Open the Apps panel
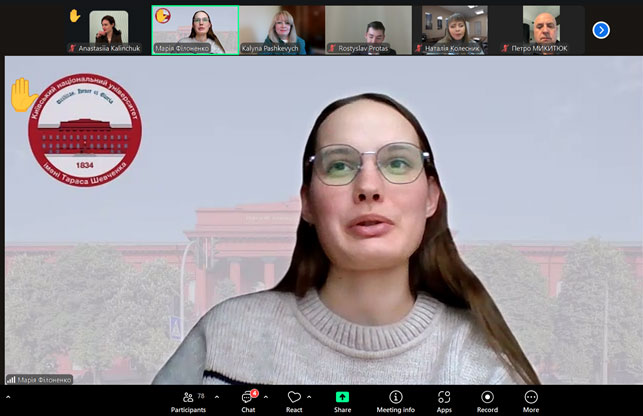This screenshot has height=416, width=643. (x=443, y=400)
